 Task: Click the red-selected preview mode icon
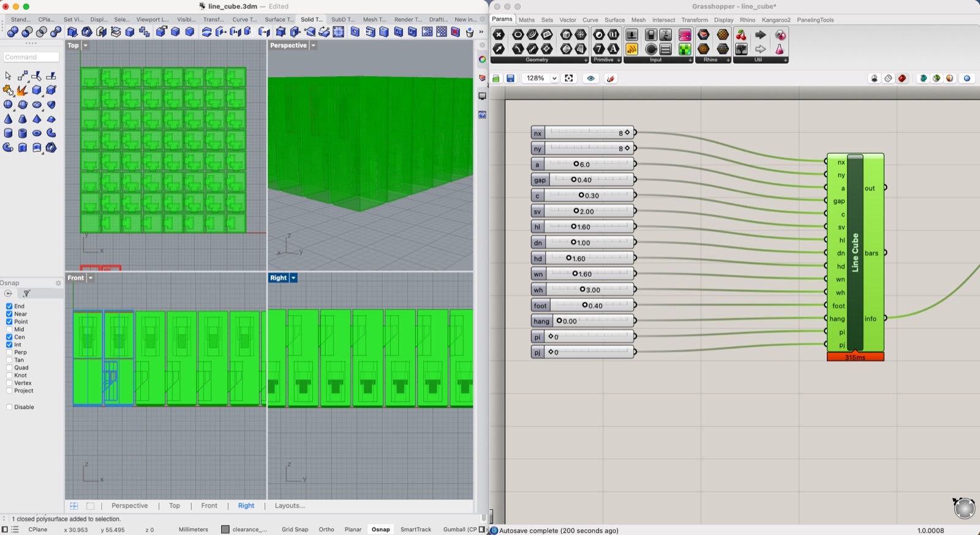[x=902, y=78]
